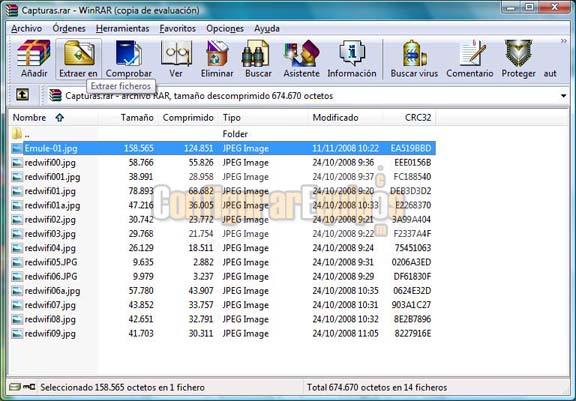Launch the Asistente wizard icon
576x401 pixels.
tap(302, 53)
